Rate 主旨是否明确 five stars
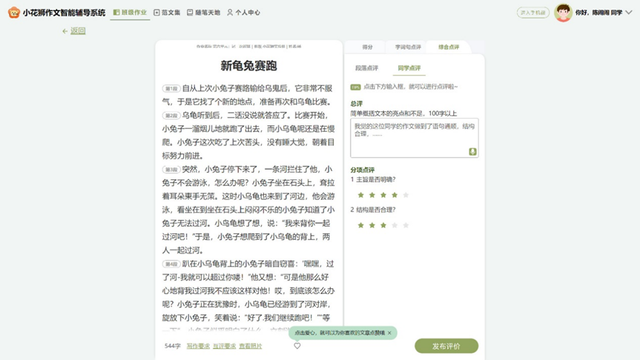Viewport: 640px width, 360px height. click(406, 195)
